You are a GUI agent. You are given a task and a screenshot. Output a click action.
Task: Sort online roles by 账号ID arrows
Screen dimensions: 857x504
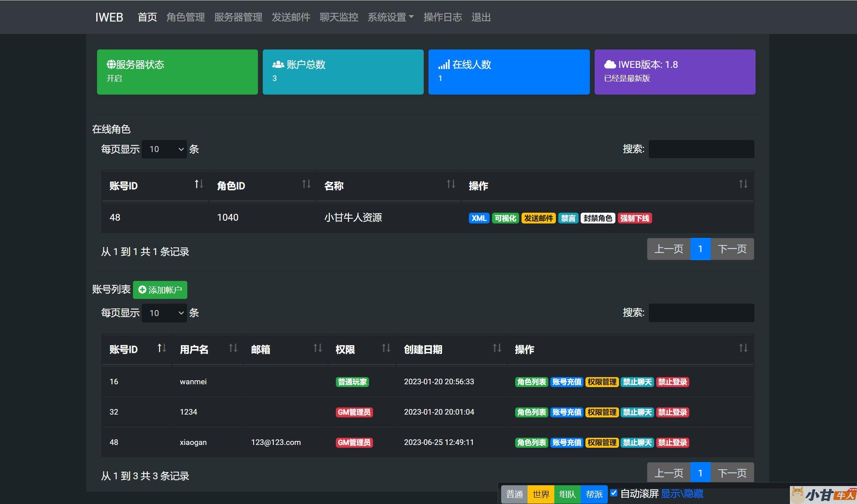pyautogui.click(x=198, y=184)
